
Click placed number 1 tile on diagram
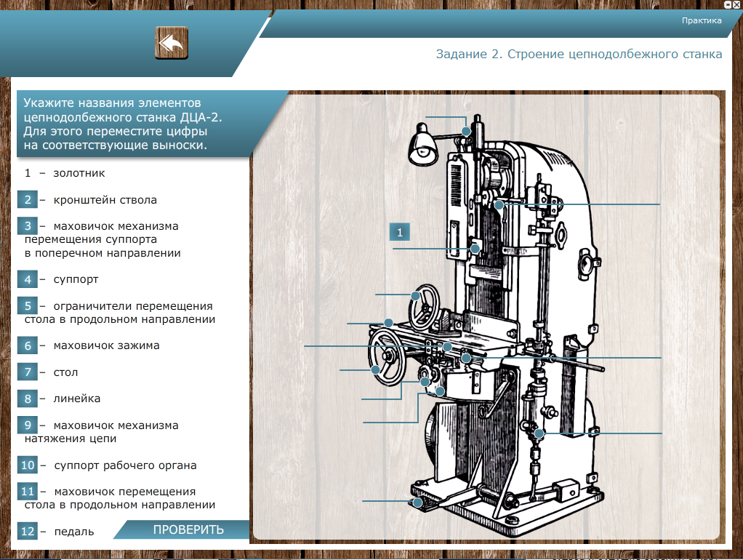pyautogui.click(x=400, y=232)
